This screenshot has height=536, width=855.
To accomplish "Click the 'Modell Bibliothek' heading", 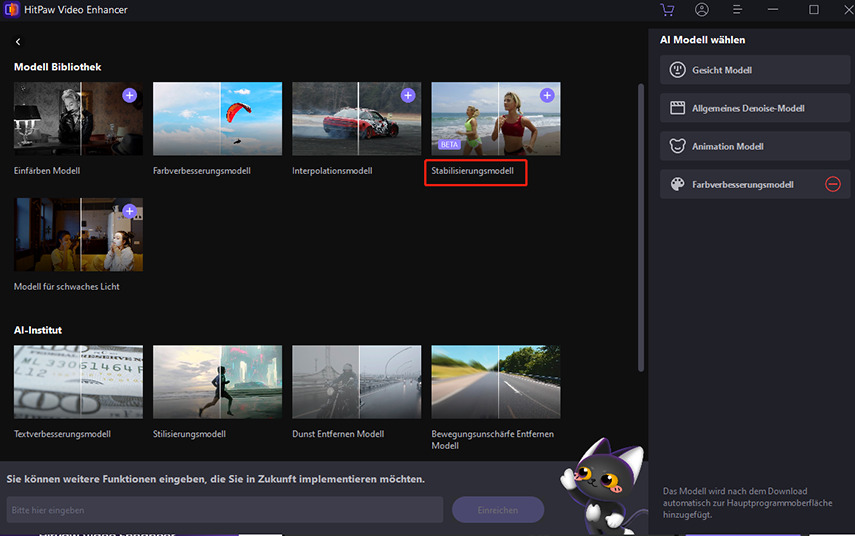I will click(x=57, y=67).
